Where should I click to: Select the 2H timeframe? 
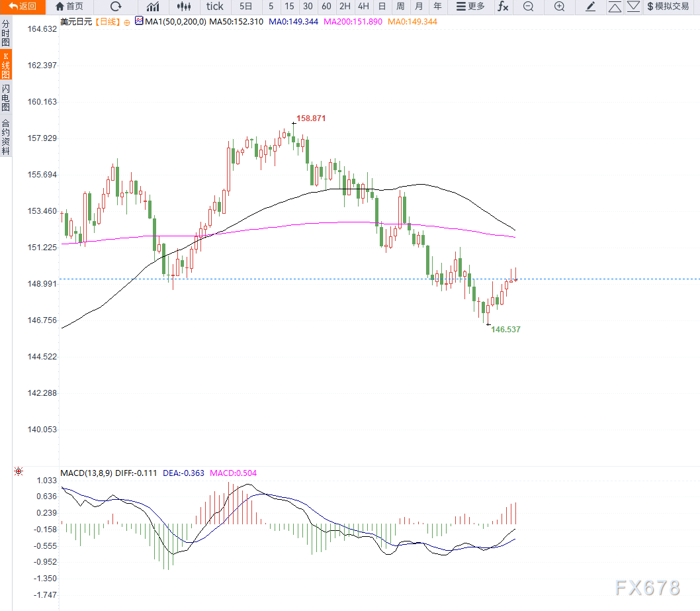(x=345, y=6)
